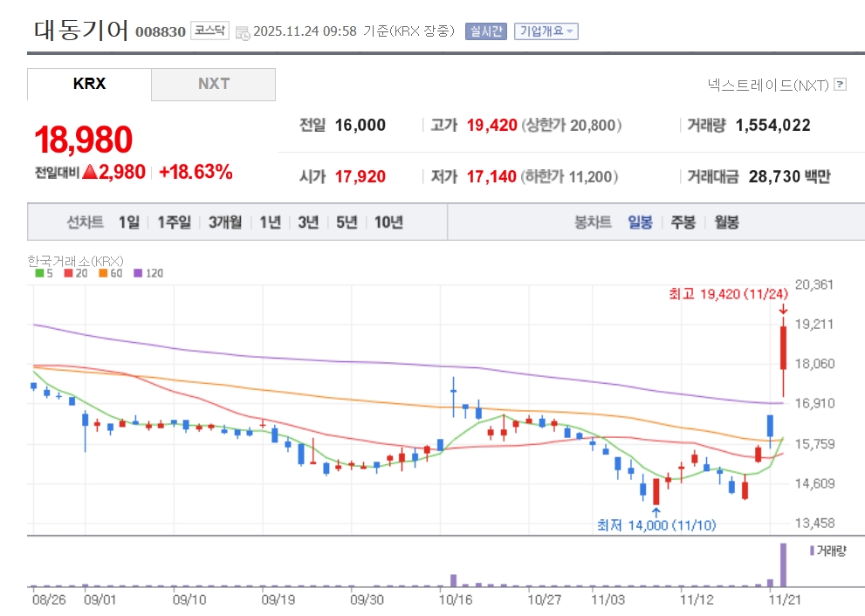Click the help icon next to 넥스트레이드(NXT)
Image resolution: width=865 pixels, height=616 pixels.
(841, 85)
